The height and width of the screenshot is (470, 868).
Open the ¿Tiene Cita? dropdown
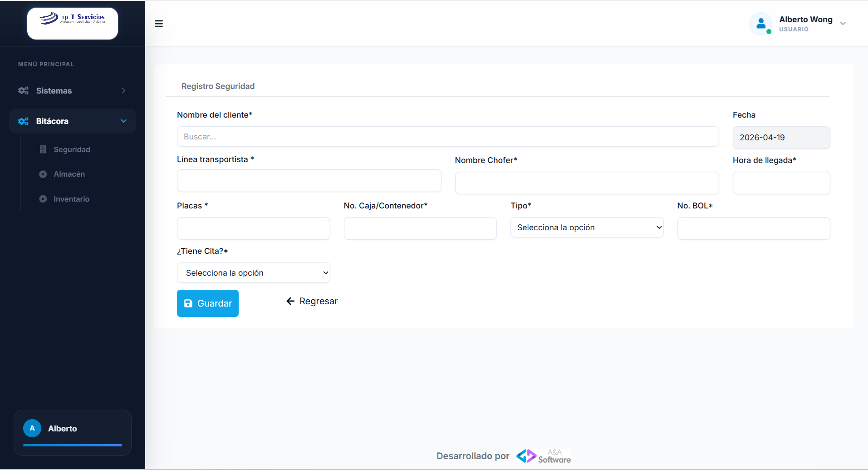[254, 273]
